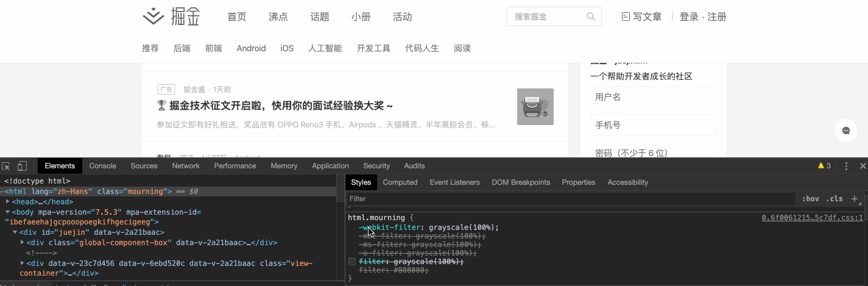Click the search magnifier icon
Viewport: 868px width, 286px height.
(591, 16)
